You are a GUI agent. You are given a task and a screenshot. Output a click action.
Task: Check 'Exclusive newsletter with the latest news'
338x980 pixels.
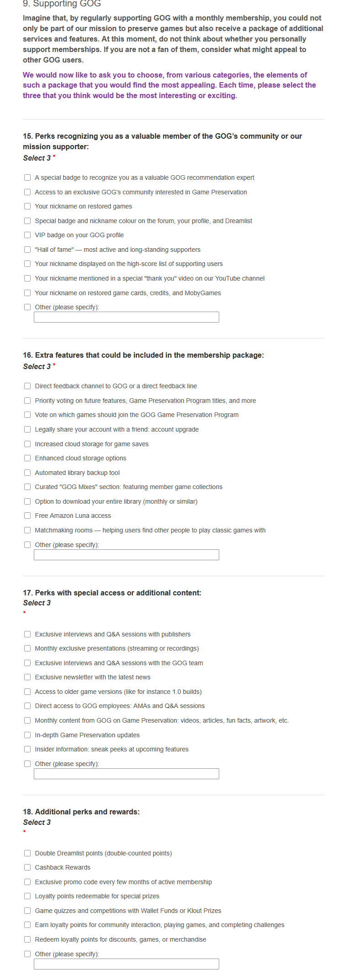point(27,677)
